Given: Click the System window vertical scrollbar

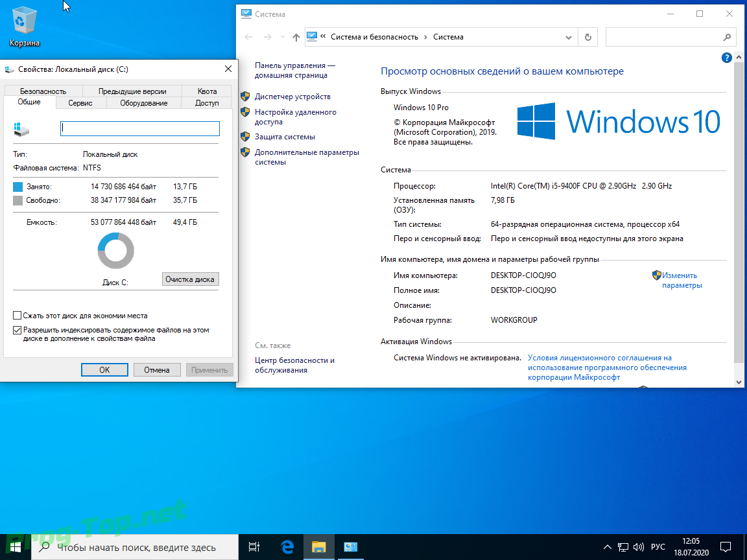Looking at the screenshot, I should click(739, 214).
